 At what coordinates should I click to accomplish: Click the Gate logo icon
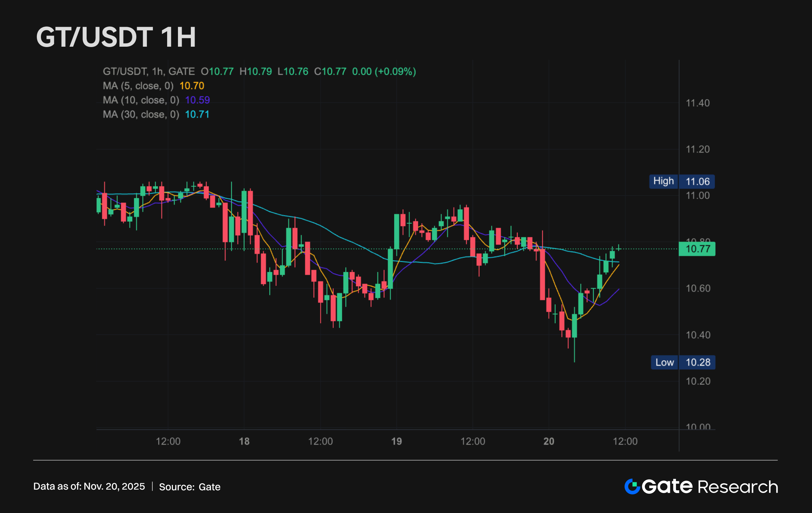[x=632, y=487]
